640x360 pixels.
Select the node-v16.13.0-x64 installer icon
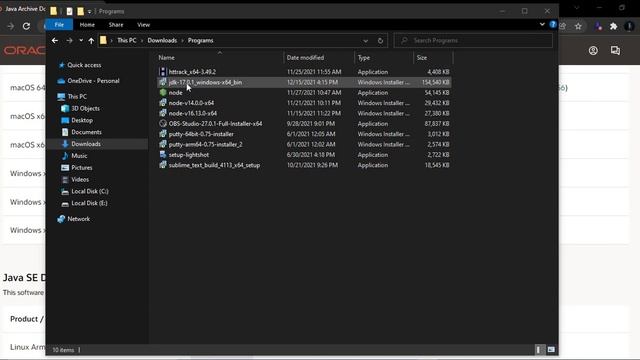(163, 113)
